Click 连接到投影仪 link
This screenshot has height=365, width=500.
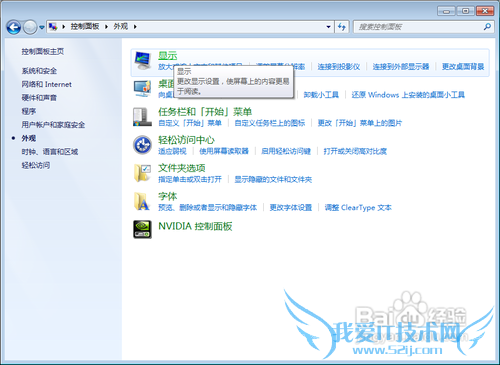tap(339, 67)
